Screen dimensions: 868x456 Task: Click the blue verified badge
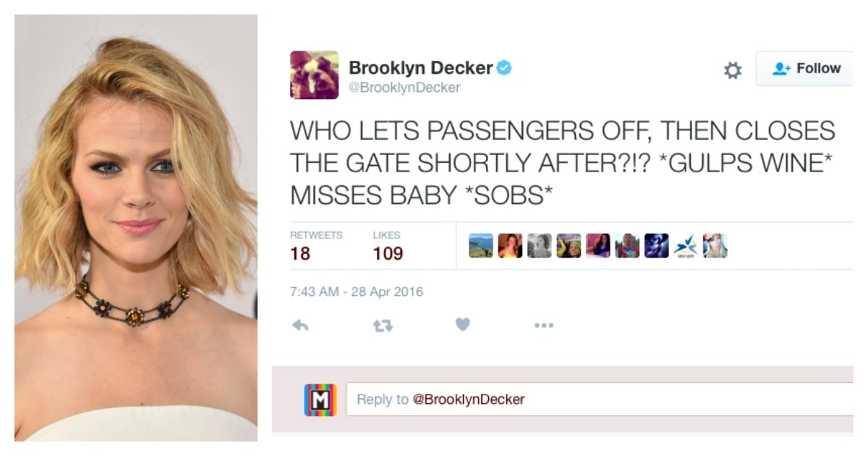(504, 68)
